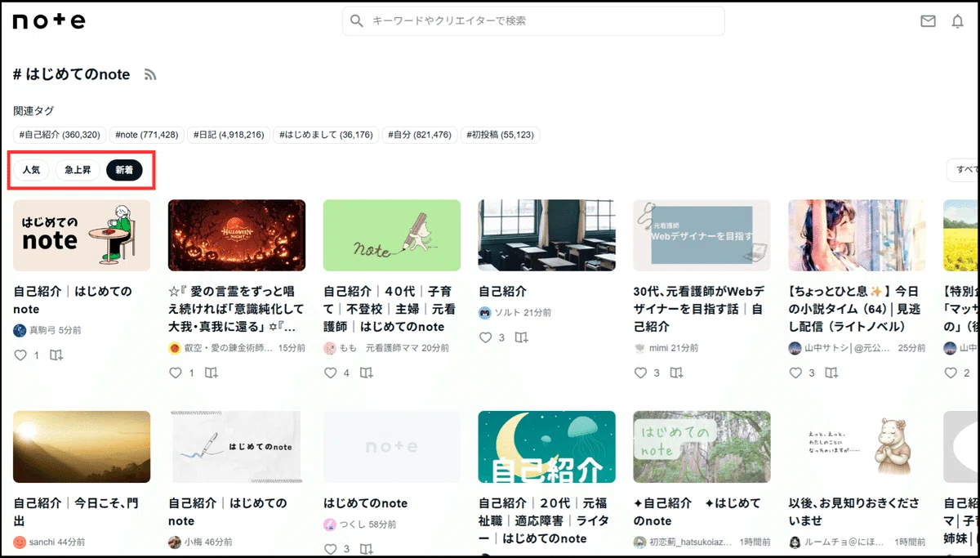Like the post by 山中サトシ

pyautogui.click(x=796, y=373)
